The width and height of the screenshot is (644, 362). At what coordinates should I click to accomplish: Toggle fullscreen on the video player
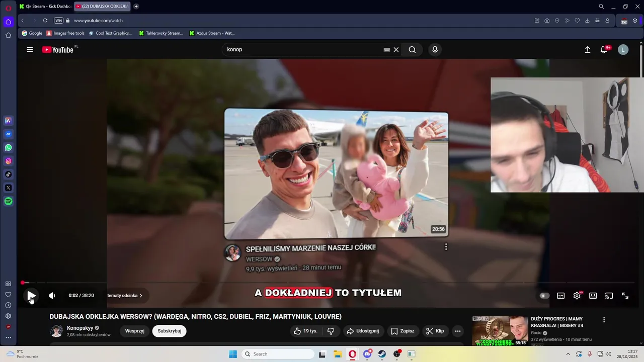pos(625,296)
